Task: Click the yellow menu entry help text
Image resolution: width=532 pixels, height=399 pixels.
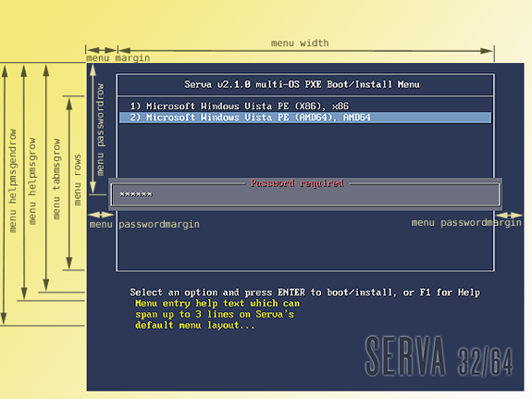Action: coord(217,314)
